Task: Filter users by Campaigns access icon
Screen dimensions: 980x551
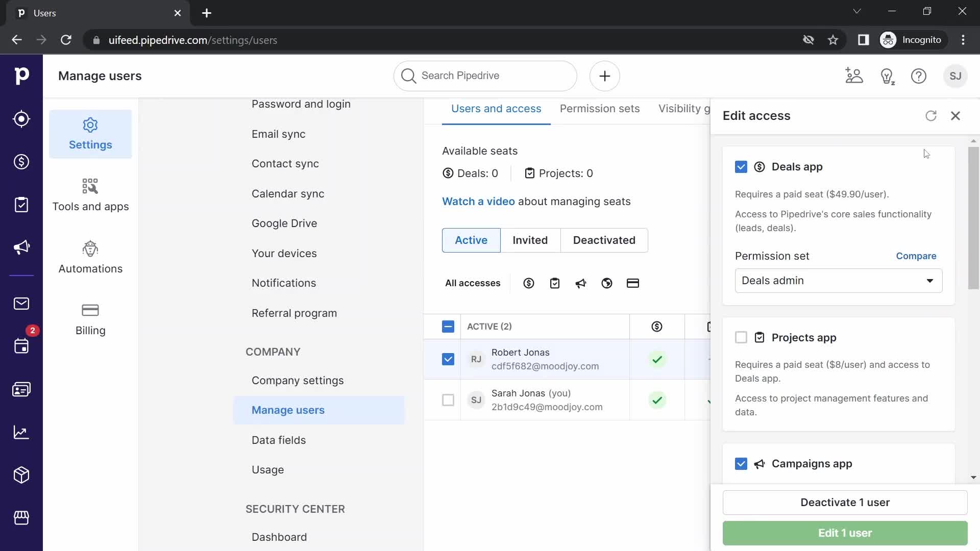Action: point(581,283)
